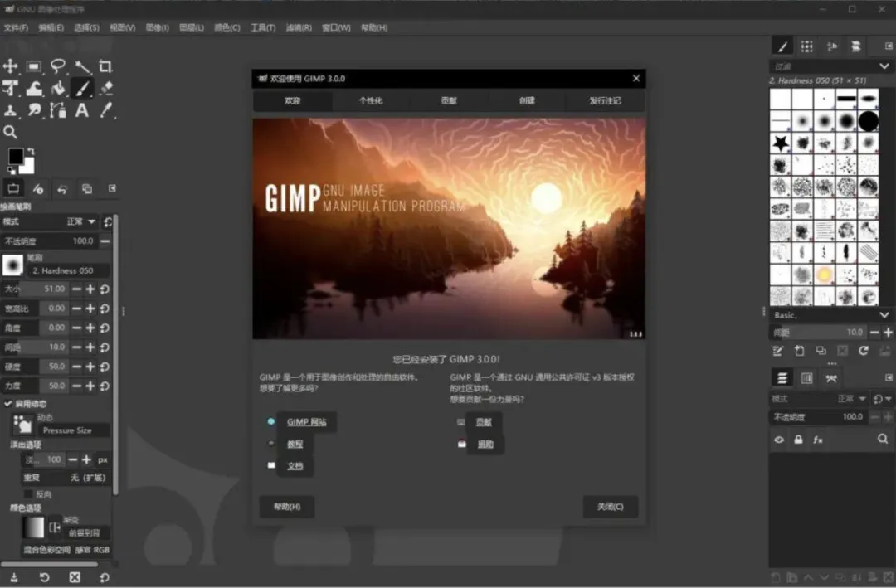
Task: Select the Smudge tool
Action: [34, 109]
